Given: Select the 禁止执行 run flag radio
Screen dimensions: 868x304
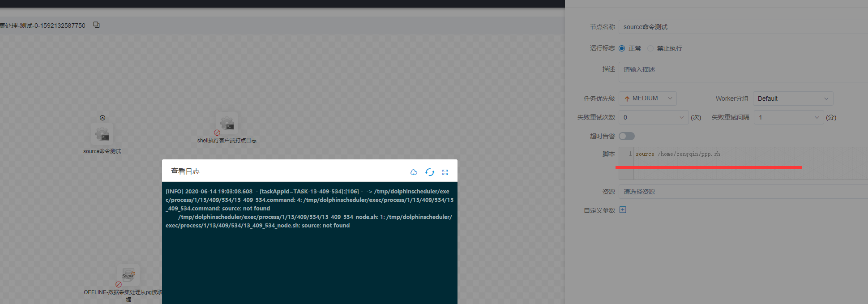Looking at the screenshot, I should (x=650, y=48).
